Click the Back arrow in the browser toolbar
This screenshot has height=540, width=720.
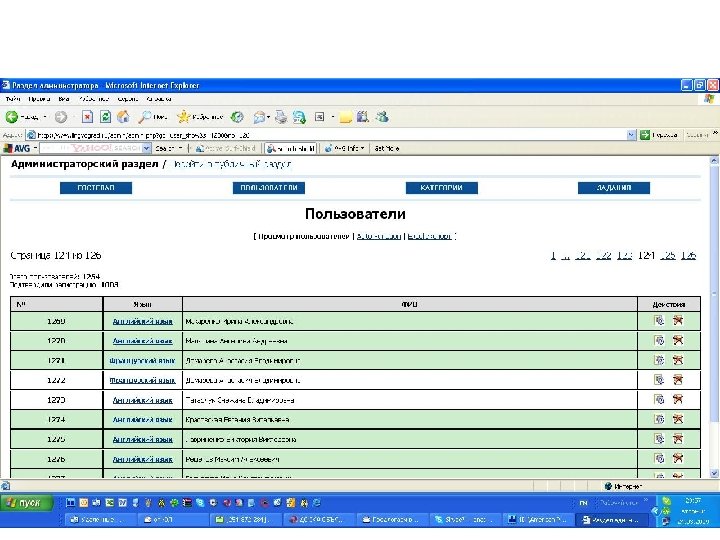click(x=11, y=117)
